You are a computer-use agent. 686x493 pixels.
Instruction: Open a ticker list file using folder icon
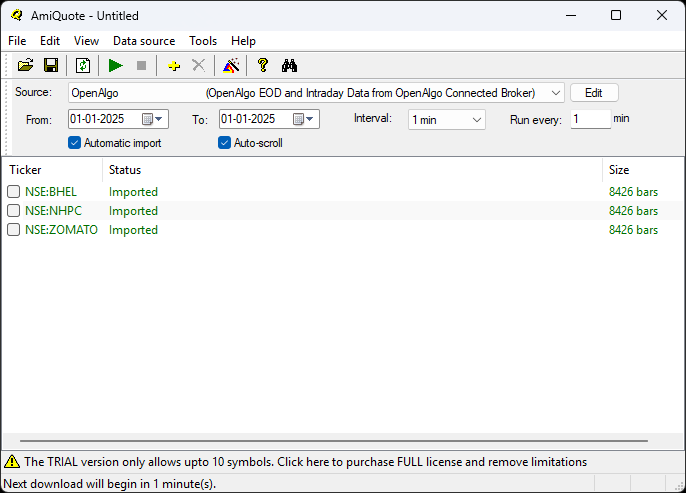point(25,66)
